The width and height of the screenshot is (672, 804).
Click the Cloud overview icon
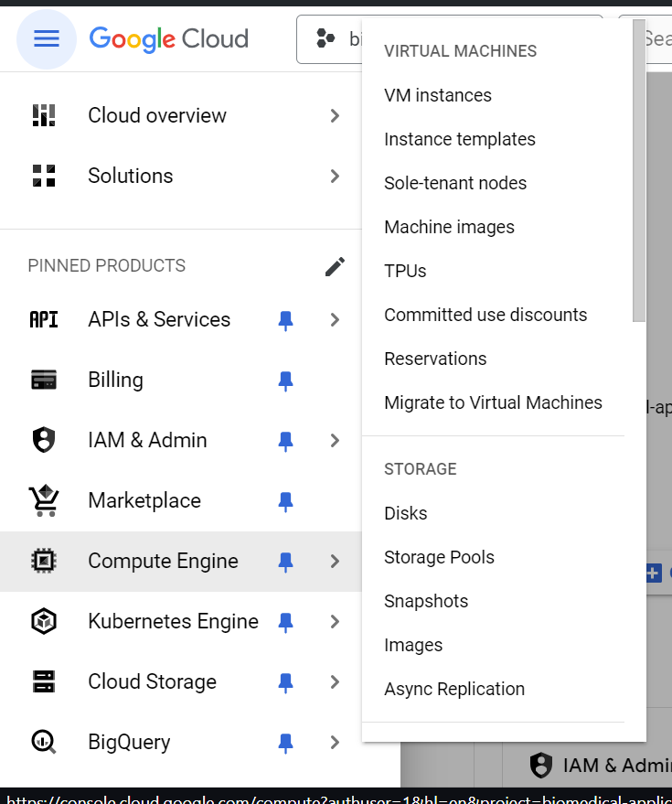(44, 115)
